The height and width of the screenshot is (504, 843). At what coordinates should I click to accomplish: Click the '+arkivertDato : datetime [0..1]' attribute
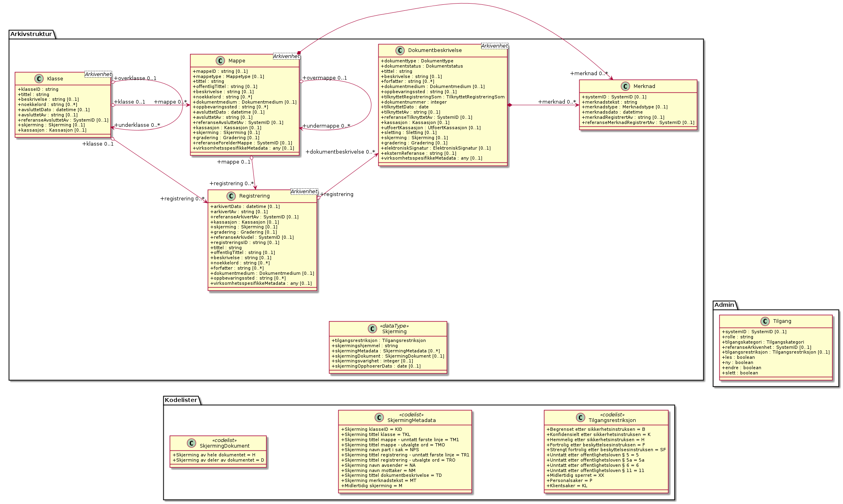245,207
